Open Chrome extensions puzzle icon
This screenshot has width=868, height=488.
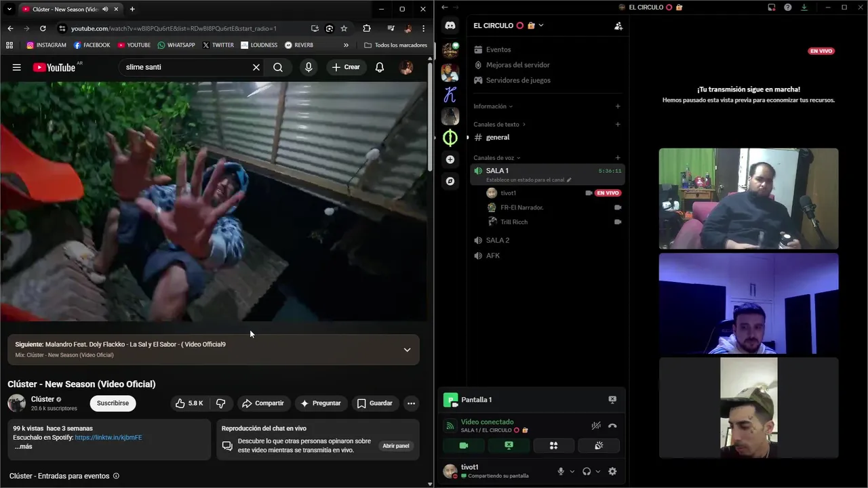point(367,28)
